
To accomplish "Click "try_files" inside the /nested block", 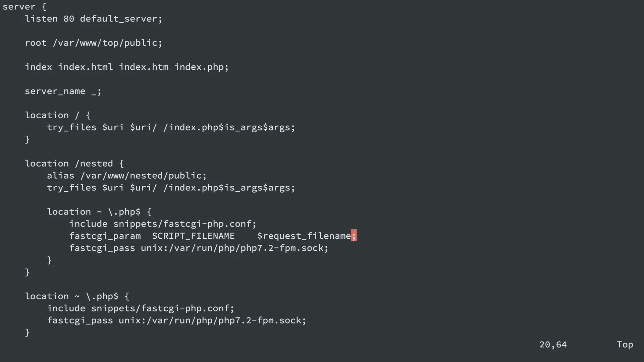I will click(71, 188).
